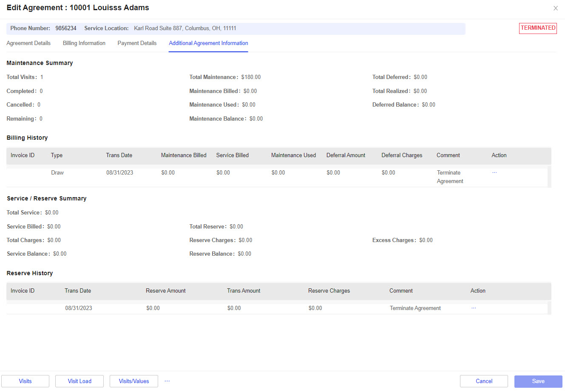This screenshot has width=565, height=392.
Task: Open the Draw transaction link
Action: [57, 172]
